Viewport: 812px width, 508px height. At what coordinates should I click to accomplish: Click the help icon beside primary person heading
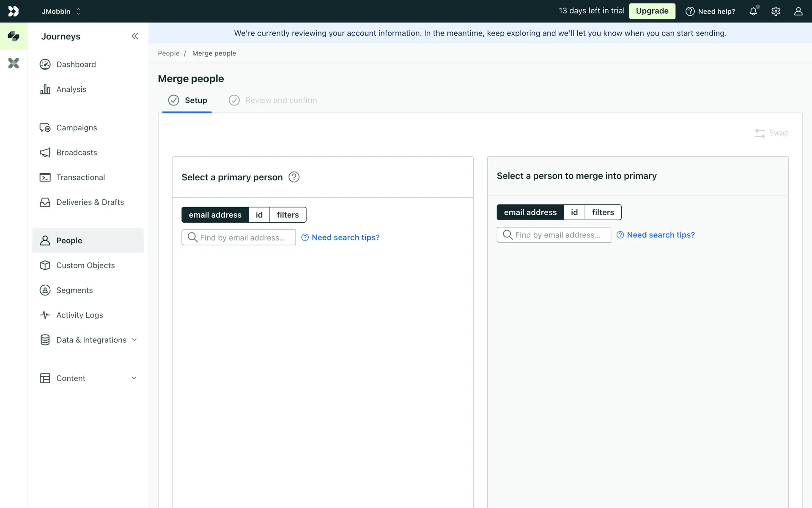coord(294,177)
